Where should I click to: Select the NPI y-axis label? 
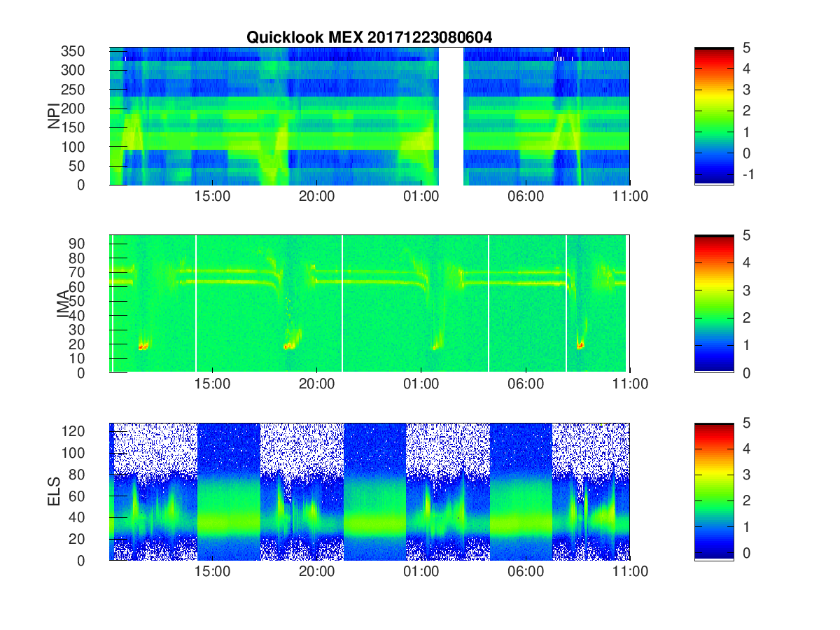point(54,115)
